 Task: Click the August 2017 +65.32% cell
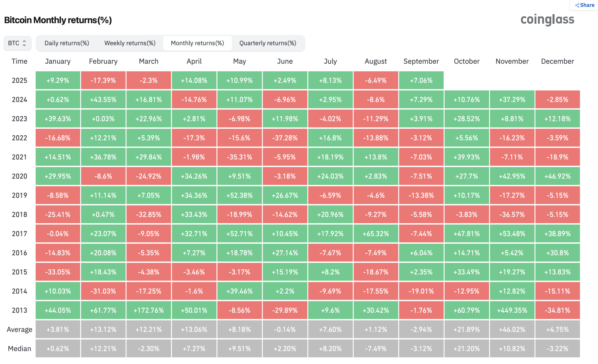click(x=376, y=234)
